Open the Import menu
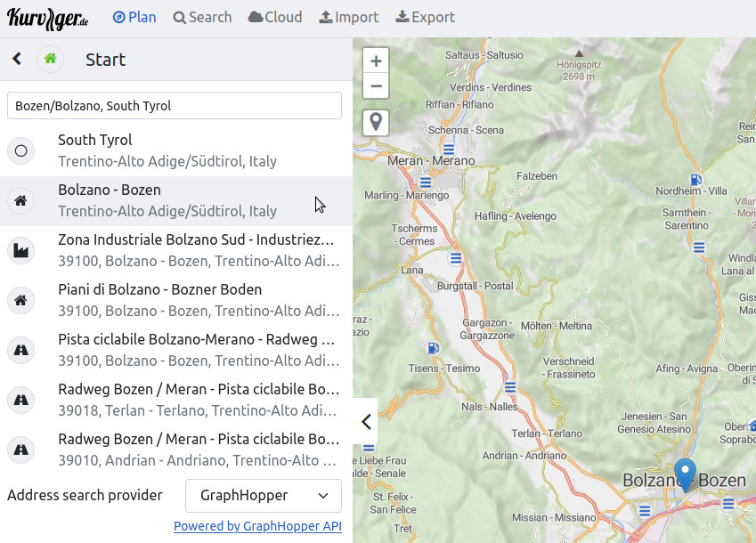 click(348, 18)
